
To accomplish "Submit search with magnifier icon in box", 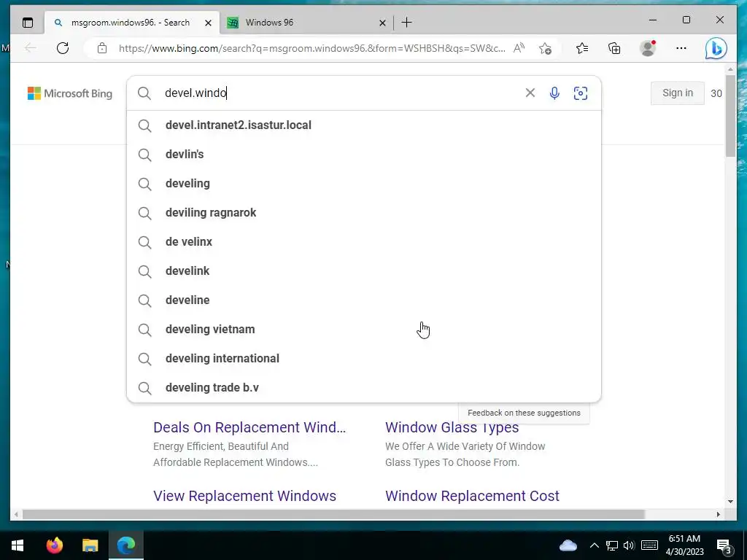I will tap(144, 93).
